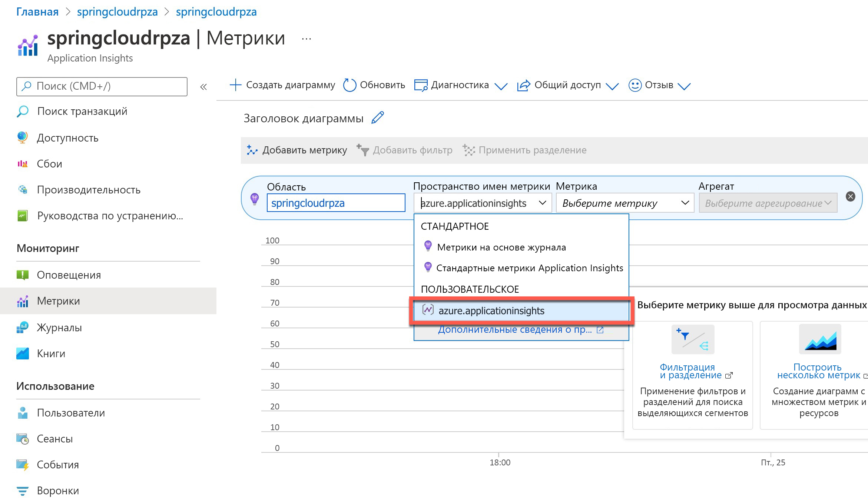
Task: Click Добавить метрику button
Action: pos(297,150)
